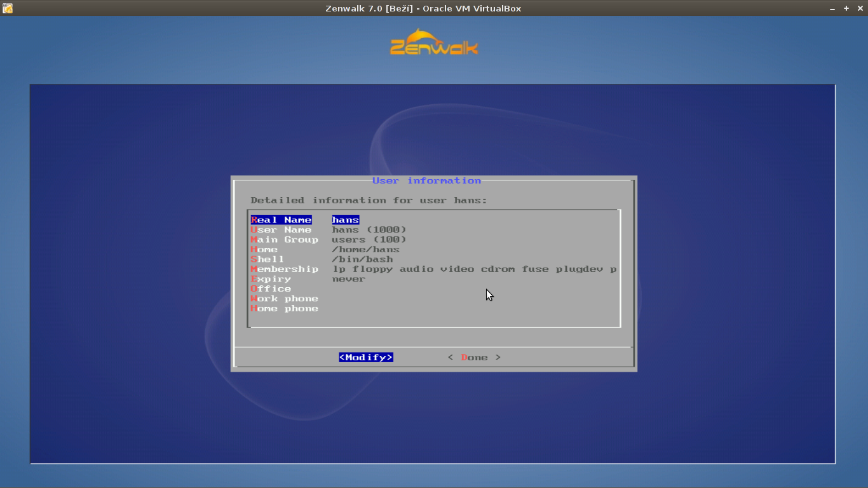Maximize the VirtualBox window

pos(846,8)
